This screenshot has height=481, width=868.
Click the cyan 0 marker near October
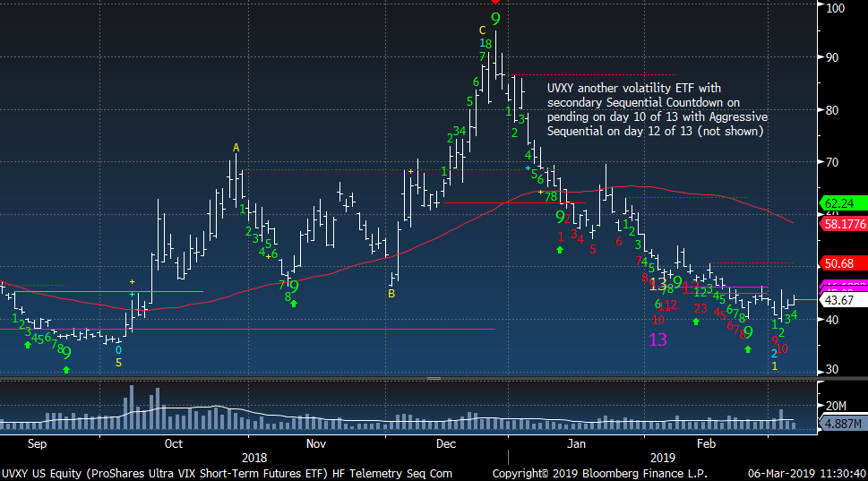(x=118, y=350)
